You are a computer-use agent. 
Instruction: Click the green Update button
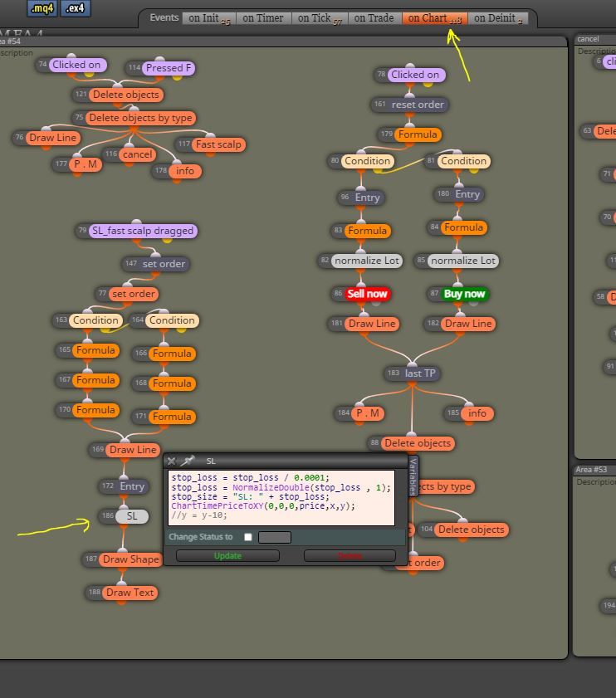tap(227, 555)
